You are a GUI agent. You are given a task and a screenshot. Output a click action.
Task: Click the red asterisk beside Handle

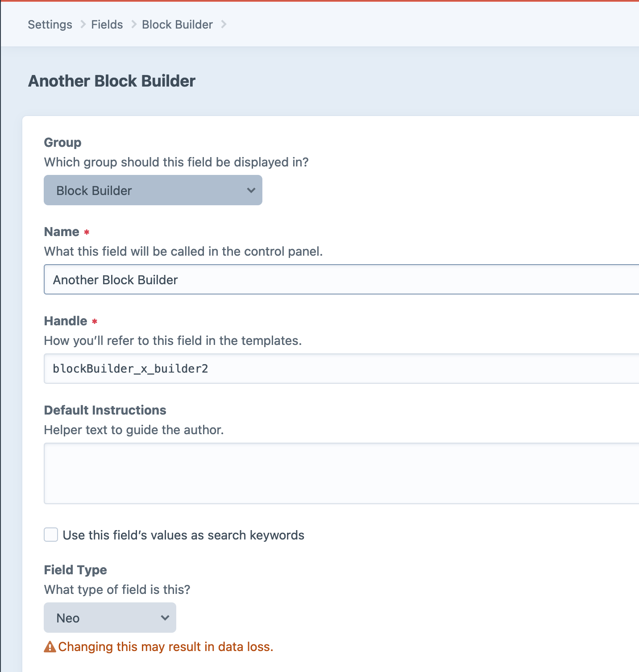tap(95, 321)
